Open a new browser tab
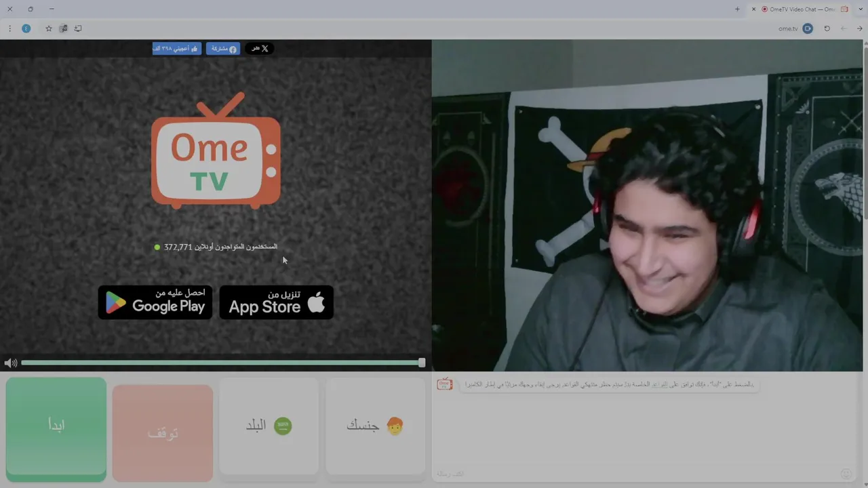 click(737, 9)
